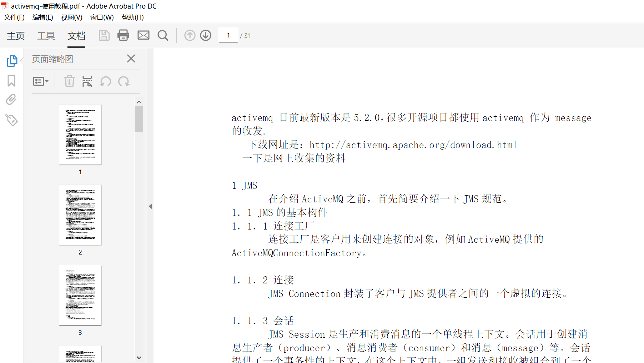The width and height of the screenshot is (644, 363).
Task: Click thumbnail panel scroll up arrow
Action: [139, 102]
